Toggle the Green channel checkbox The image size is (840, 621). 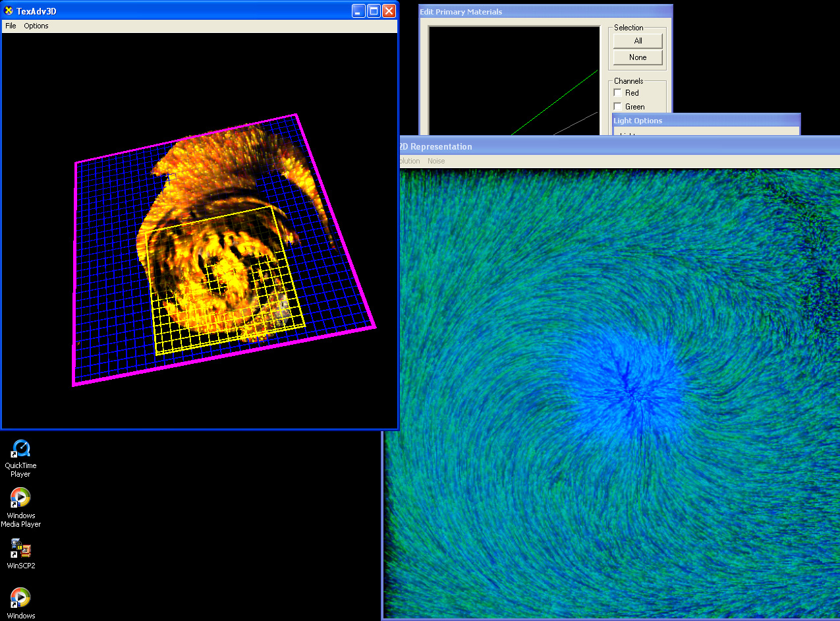[x=617, y=107]
